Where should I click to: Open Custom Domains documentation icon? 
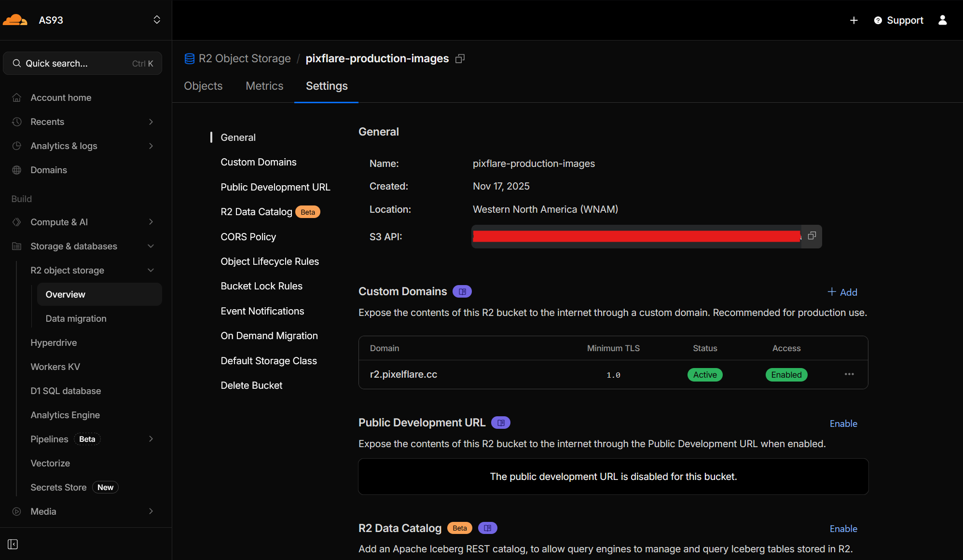[462, 291]
